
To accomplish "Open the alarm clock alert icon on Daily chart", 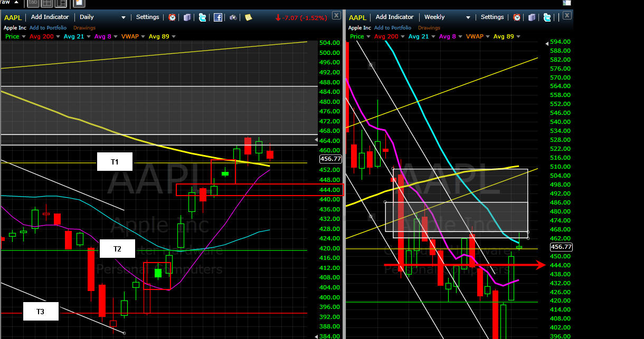I will click(x=172, y=17).
